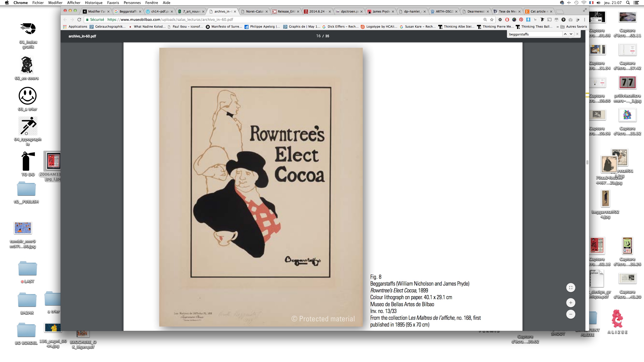Switch to James Pryde tab
The image size is (644, 362).
[x=381, y=11]
